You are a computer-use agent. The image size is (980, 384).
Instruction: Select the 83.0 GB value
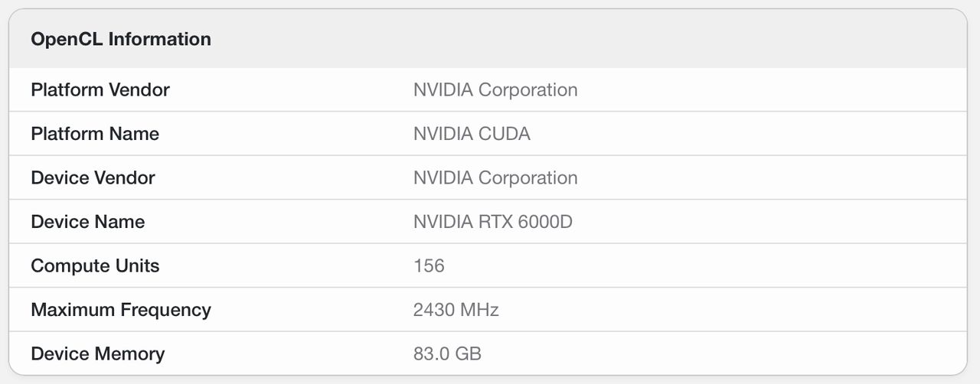click(447, 353)
